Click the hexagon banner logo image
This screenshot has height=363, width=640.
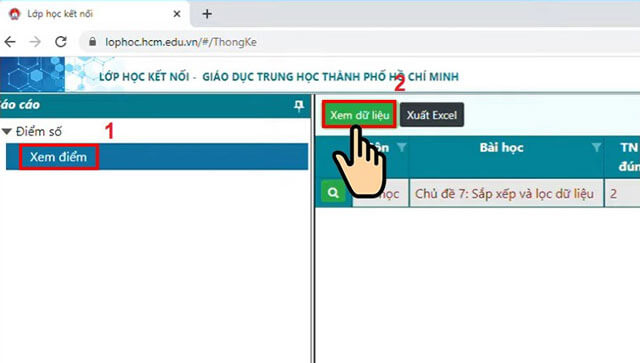tap(32, 74)
